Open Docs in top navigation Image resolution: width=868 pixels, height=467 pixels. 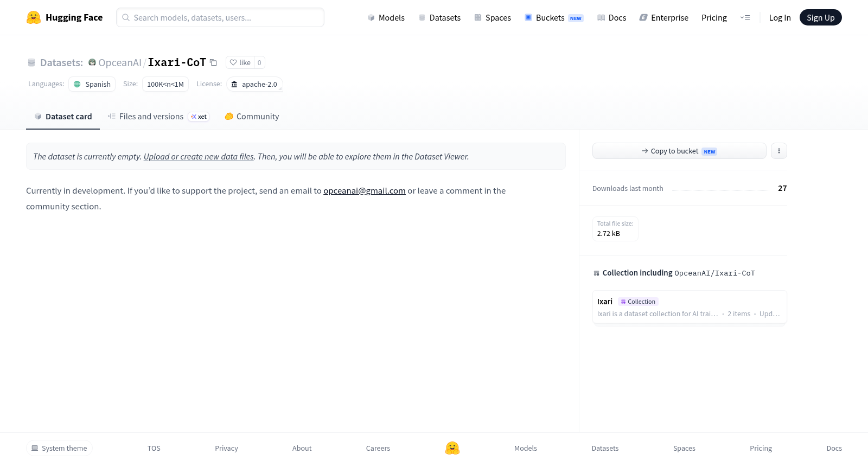click(x=612, y=17)
